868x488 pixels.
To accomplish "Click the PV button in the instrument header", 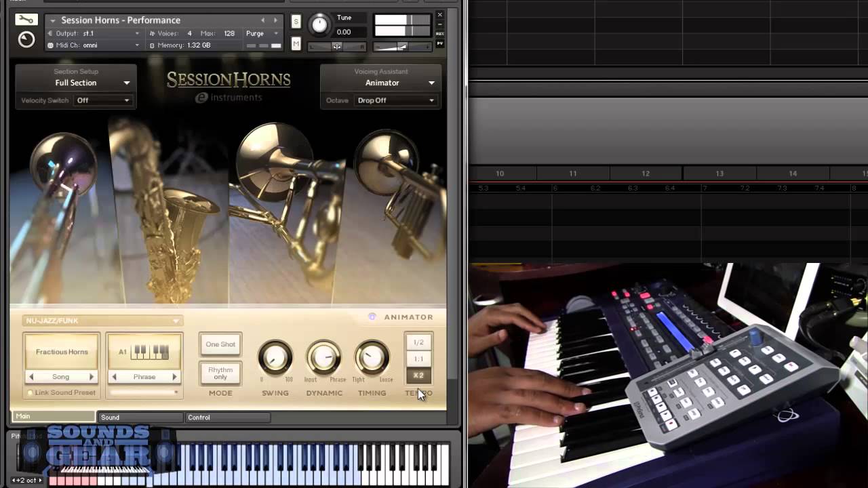I will click(439, 43).
